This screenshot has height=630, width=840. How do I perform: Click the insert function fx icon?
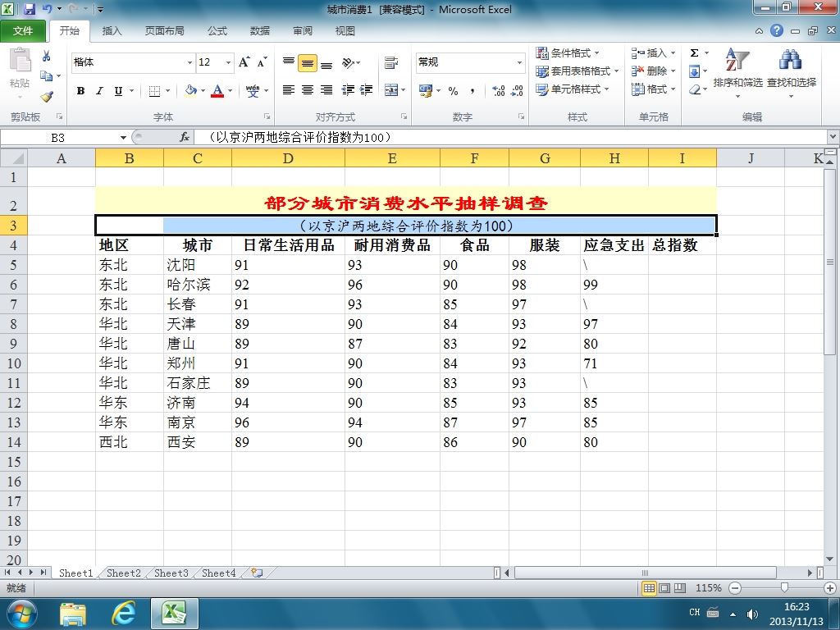pyautogui.click(x=185, y=138)
